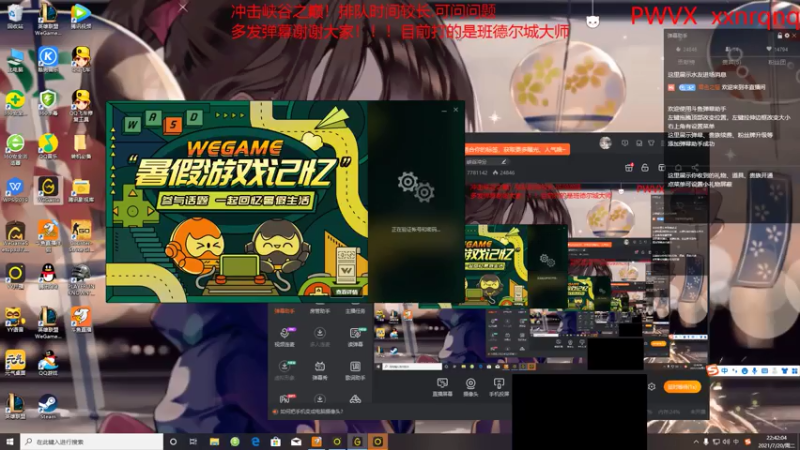800x450 pixels.
Task: Open the QQ Games desktop shortcut
Action: (x=48, y=363)
